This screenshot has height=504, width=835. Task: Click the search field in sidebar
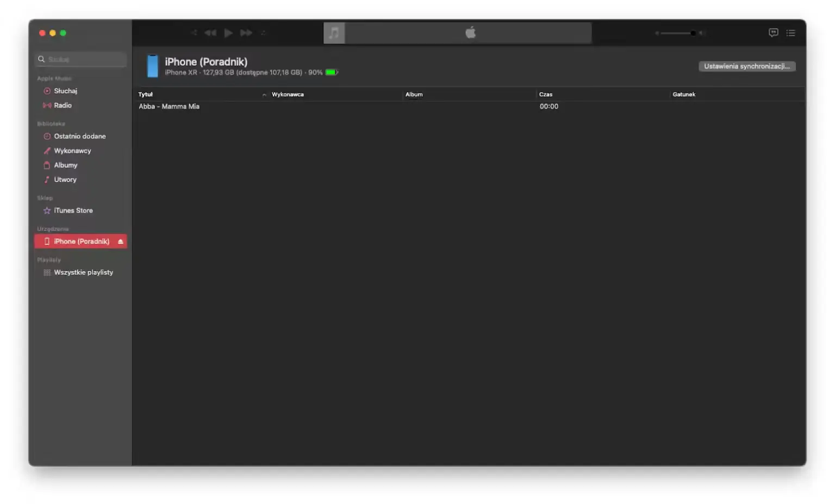pos(82,59)
